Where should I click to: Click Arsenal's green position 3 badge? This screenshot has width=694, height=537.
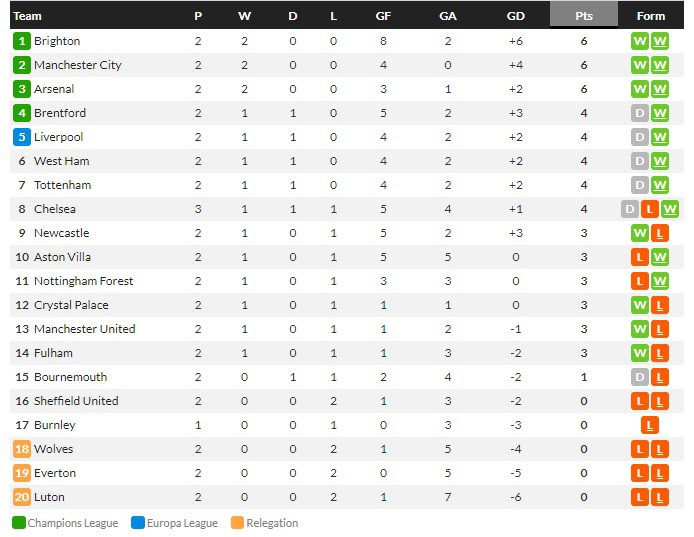[x=22, y=89]
